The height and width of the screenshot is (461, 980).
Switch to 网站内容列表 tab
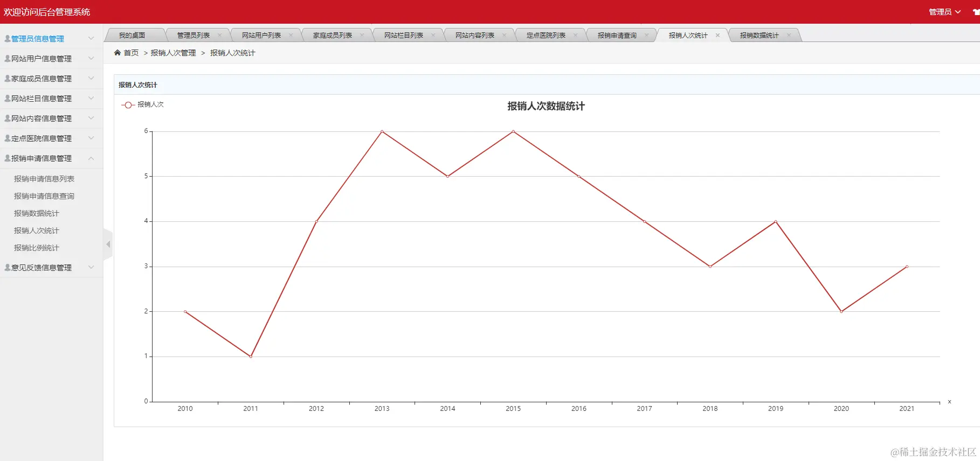point(475,36)
